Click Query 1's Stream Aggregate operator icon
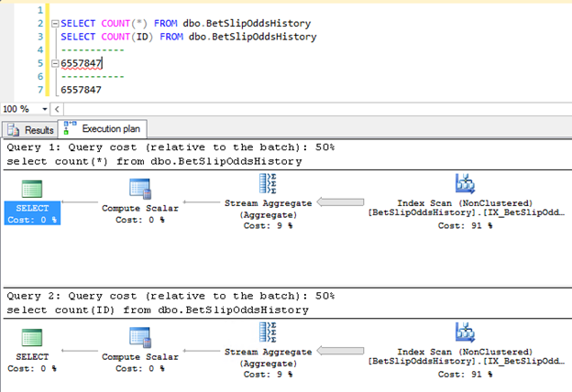The height and width of the screenshot is (392, 572). (x=270, y=183)
